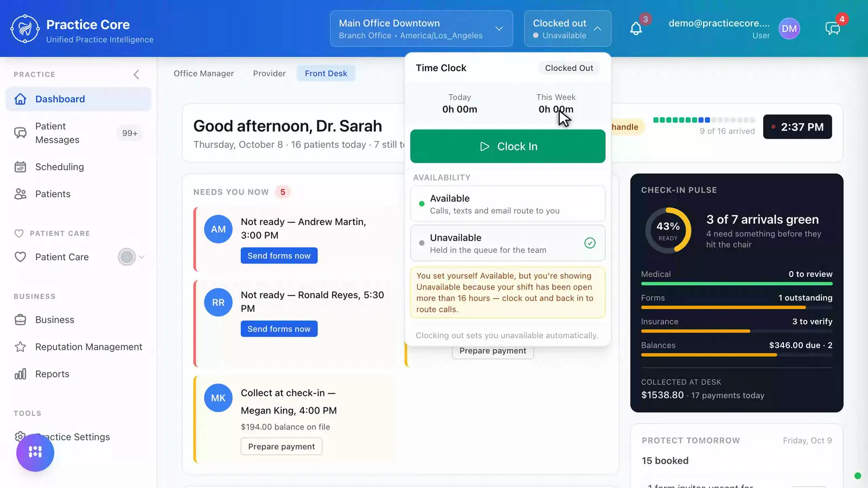Open the notifications bell icon
The width and height of the screenshot is (868, 488).
coord(636,29)
